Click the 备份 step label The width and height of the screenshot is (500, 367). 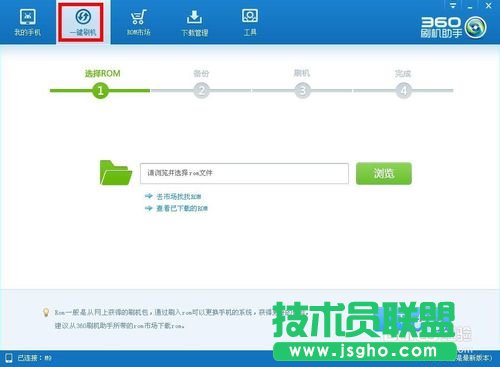pos(201,73)
